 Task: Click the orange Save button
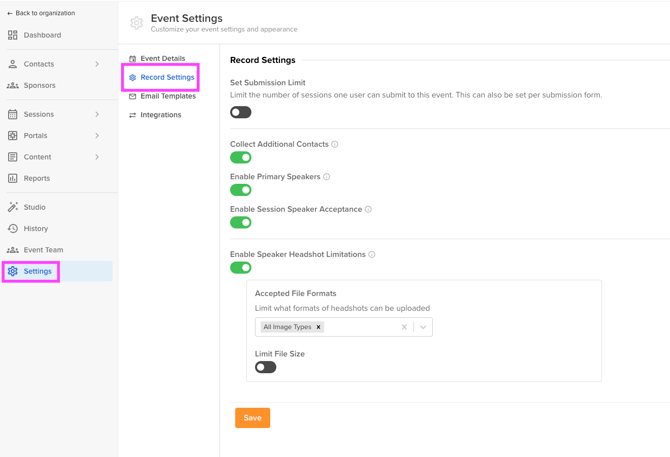[x=253, y=418]
